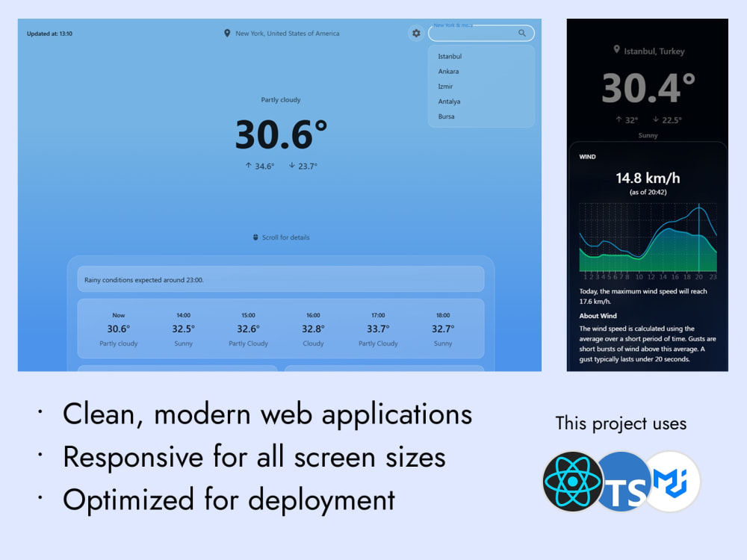This screenshot has height=560, width=747.
Task: Click the vertical time marker on wind chart
Action: [x=699, y=237]
